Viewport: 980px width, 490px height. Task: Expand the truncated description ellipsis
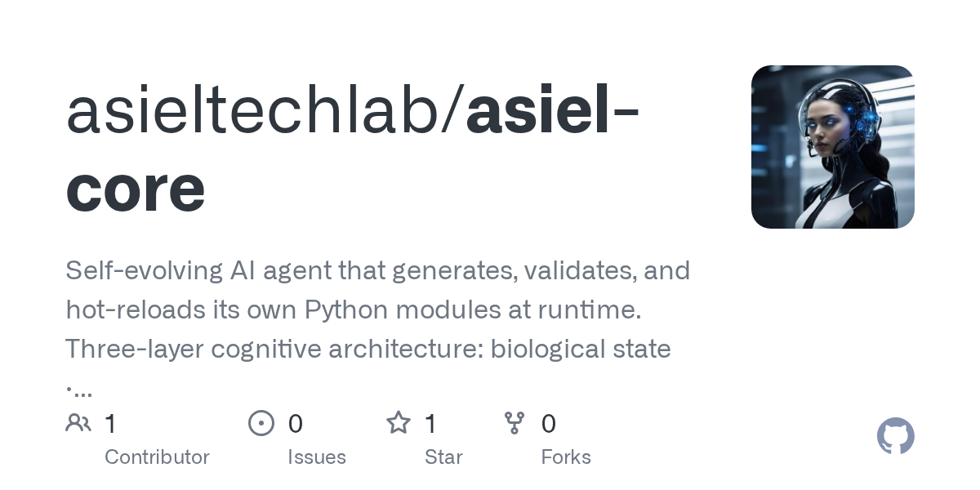pyautogui.click(x=79, y=389)
